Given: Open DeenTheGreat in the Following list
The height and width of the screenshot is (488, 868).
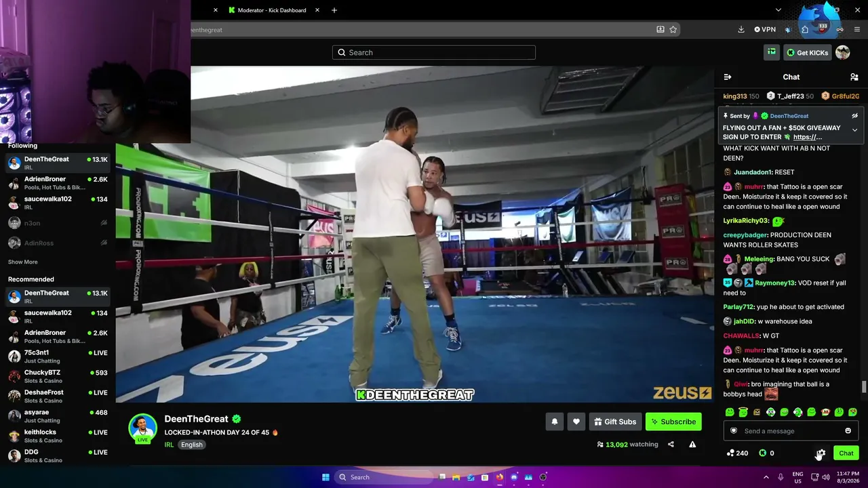Looking at the screenshot, I should click(x=58, y=163).
